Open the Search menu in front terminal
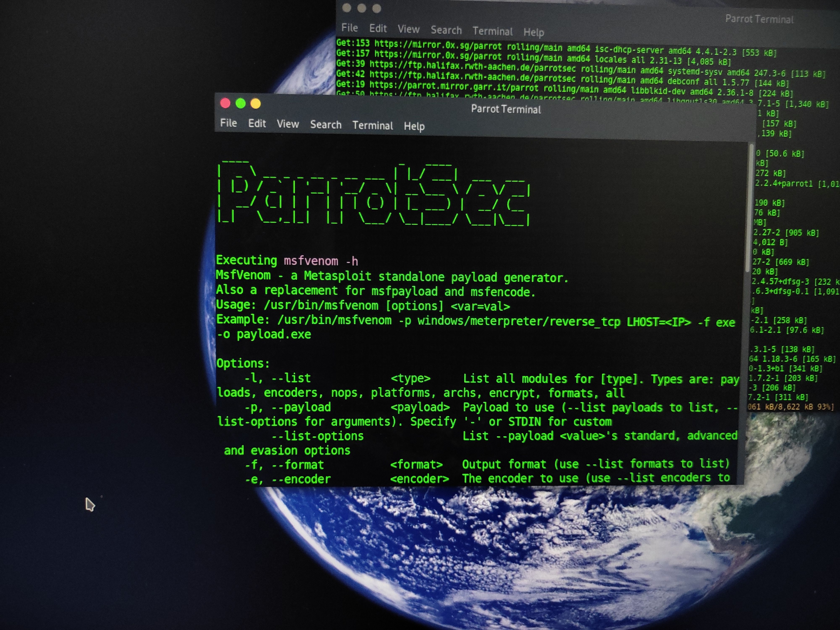840x630 pixels. (325, 125)
